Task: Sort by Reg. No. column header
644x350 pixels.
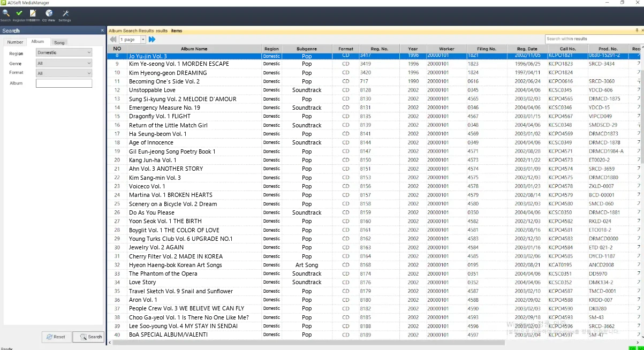Action: pos(378,49)
